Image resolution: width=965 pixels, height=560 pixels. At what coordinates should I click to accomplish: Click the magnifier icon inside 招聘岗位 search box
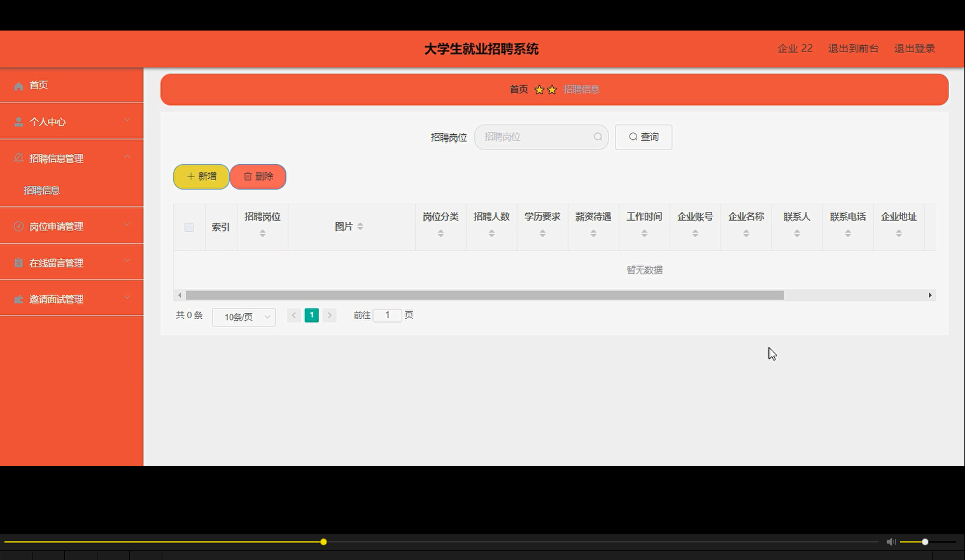(598, 137)
